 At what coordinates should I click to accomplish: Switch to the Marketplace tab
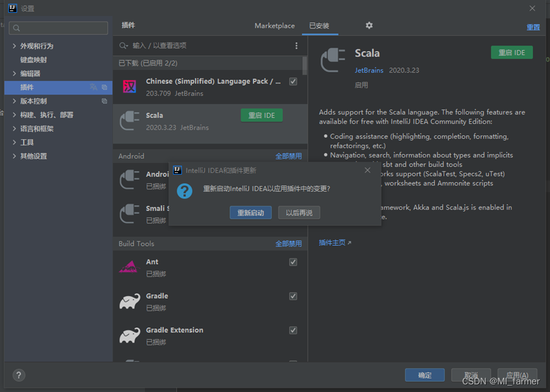[x=274, y=25]
